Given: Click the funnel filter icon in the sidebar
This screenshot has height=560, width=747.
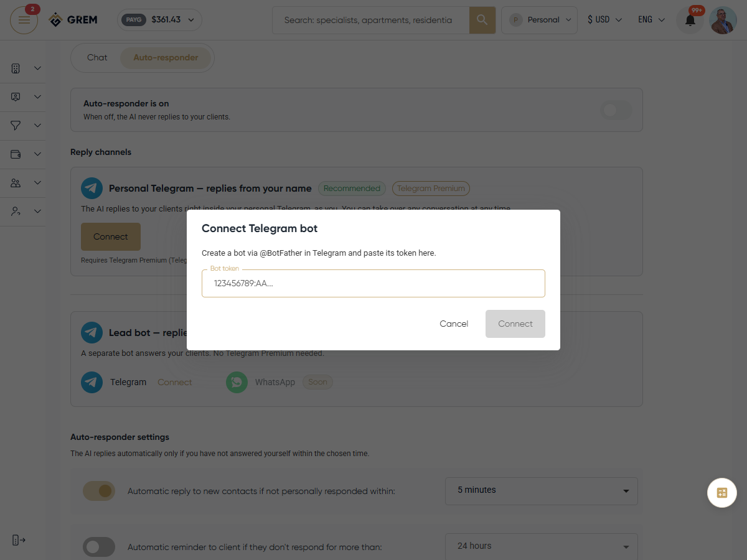Looking at the screenshot, I should tap(16, 126).
